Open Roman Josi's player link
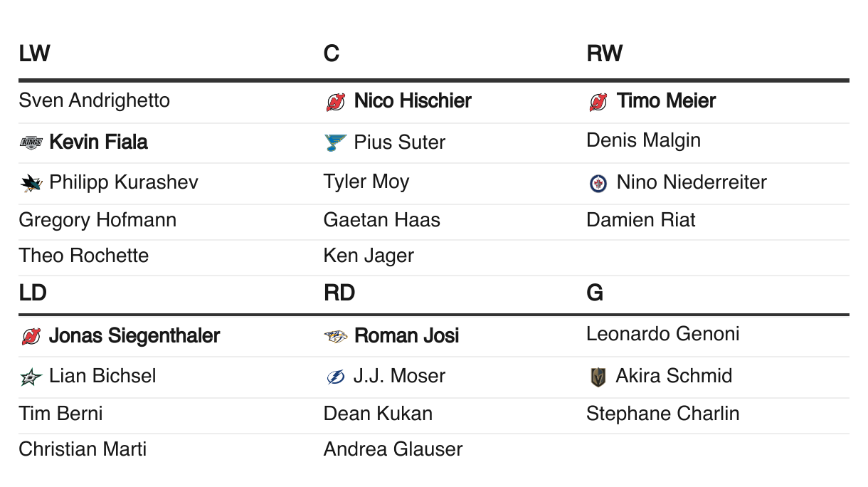Image resolution: width=868 pixels, height=487 pixels. [407, 335]
